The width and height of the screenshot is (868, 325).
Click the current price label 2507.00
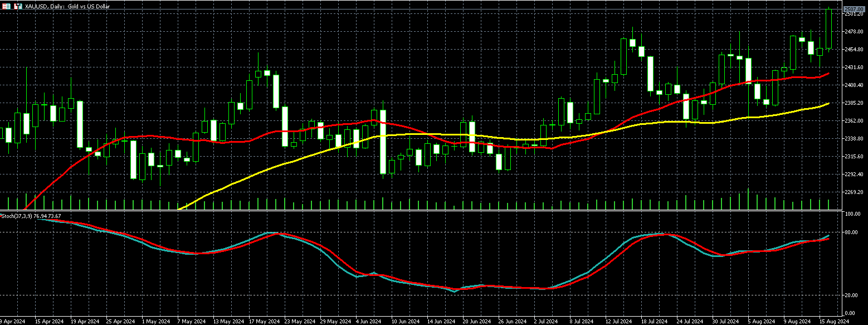854,9
